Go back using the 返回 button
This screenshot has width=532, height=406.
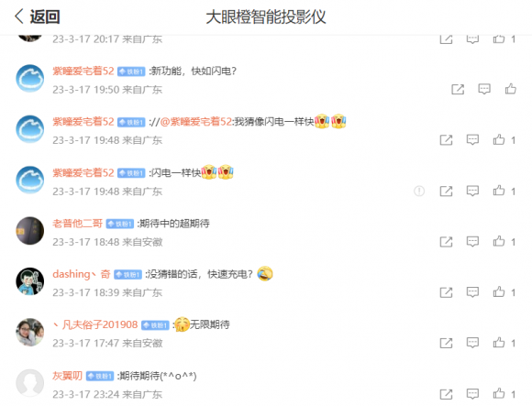click(x=38, y=16)
